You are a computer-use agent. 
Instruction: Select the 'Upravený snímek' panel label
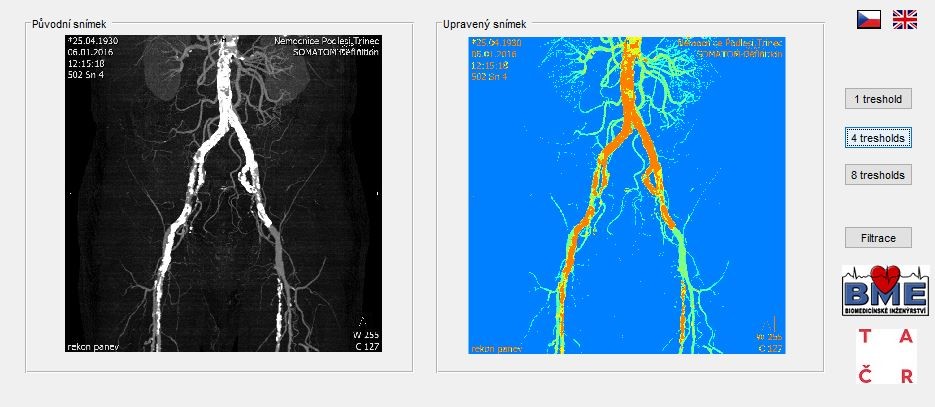(485, 24)
